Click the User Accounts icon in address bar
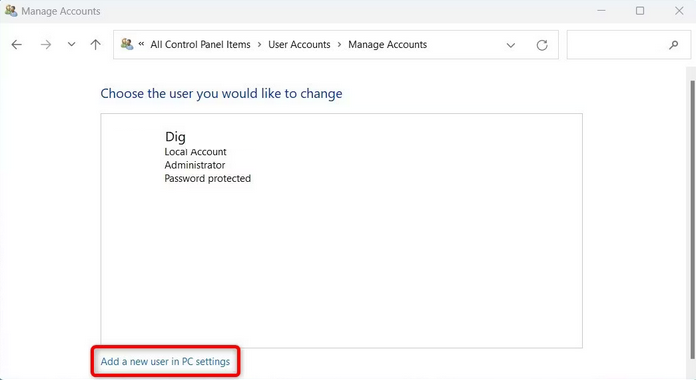 127,44
